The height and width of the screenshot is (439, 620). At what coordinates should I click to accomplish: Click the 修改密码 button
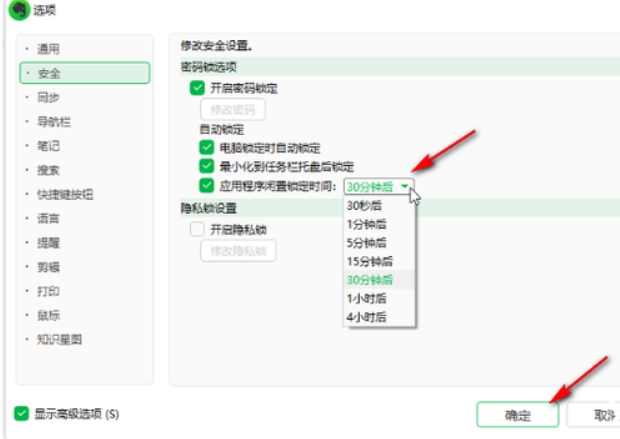click(x=232, y=110)
